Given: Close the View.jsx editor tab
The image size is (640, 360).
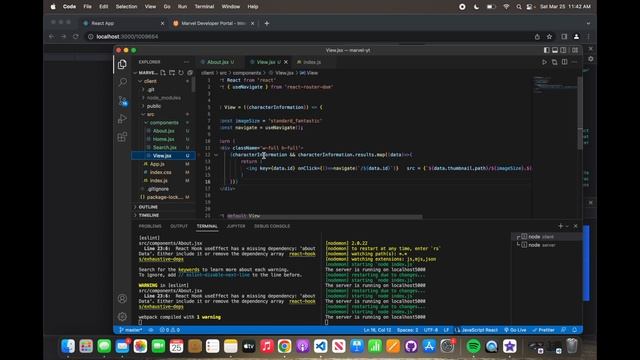Looking at the screenshot, I should click(286, 62).
